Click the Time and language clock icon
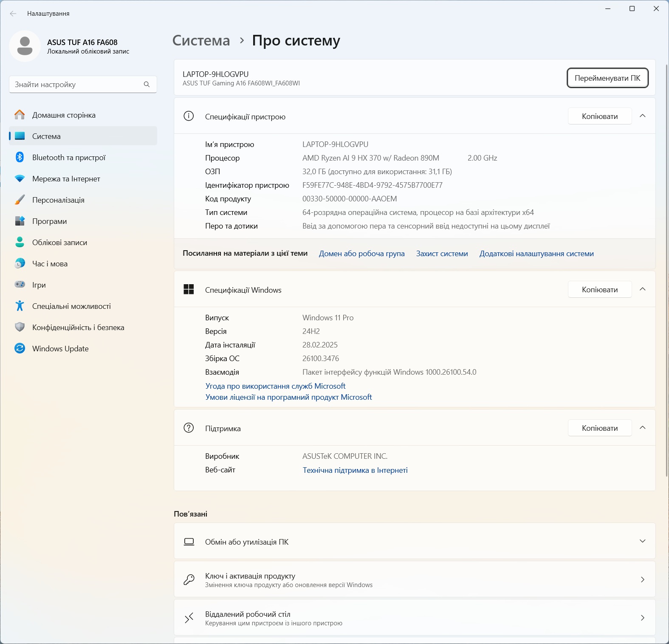 point(20,263)
